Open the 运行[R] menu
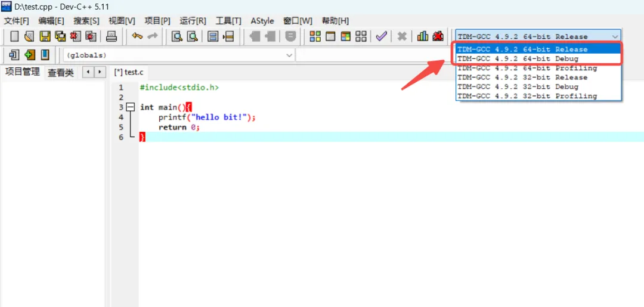 193,21
